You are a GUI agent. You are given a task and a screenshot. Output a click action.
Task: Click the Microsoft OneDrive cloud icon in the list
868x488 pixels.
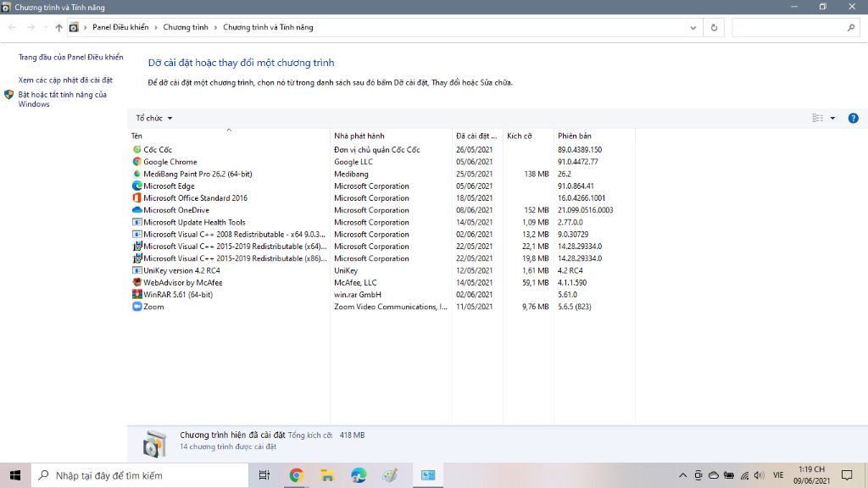(136, 210)
